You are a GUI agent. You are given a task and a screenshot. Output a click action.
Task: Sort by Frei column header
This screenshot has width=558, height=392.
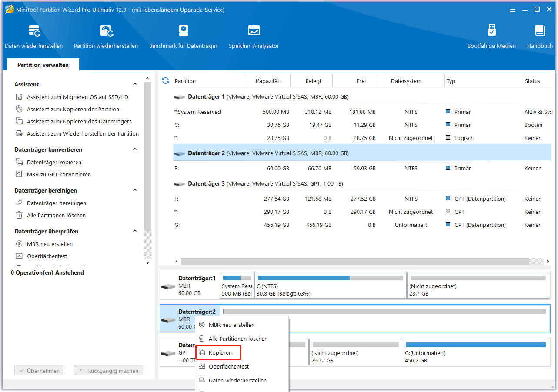[x=354, y=81]
